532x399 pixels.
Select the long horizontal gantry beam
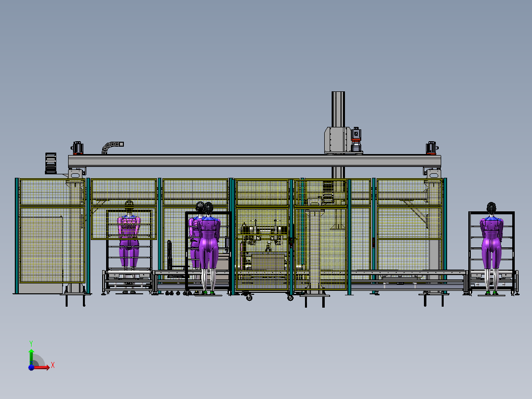[255, 160]
